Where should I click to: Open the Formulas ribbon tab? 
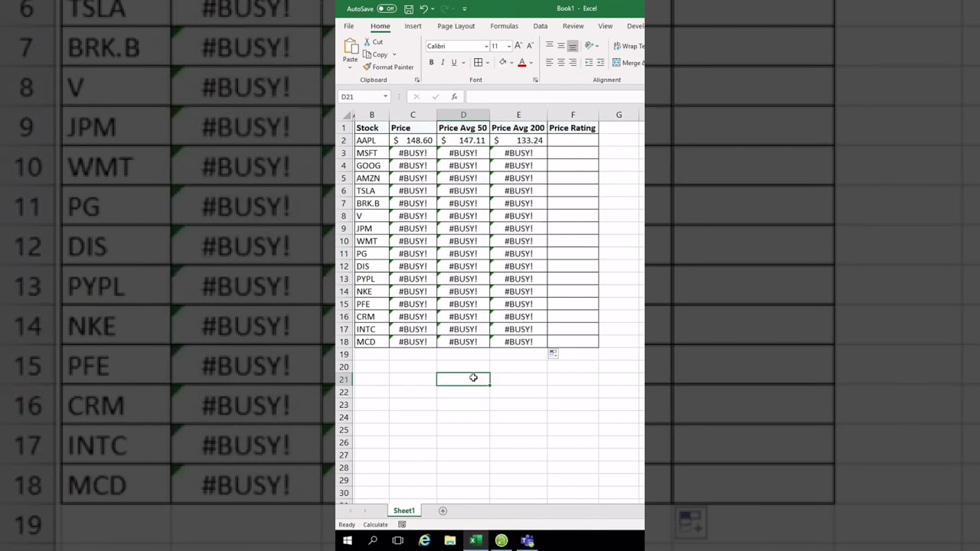[x=504, y=26]
